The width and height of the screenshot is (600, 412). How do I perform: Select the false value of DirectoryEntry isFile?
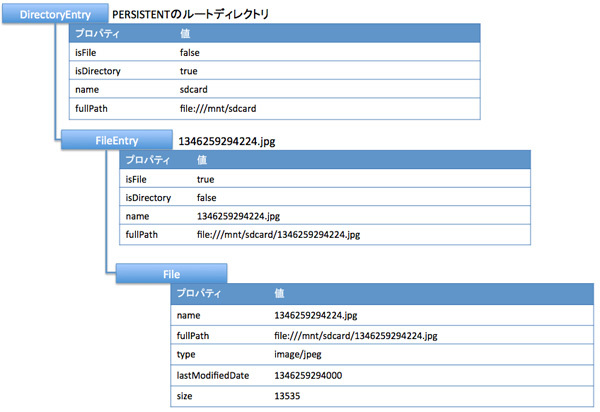click(190, 52)
